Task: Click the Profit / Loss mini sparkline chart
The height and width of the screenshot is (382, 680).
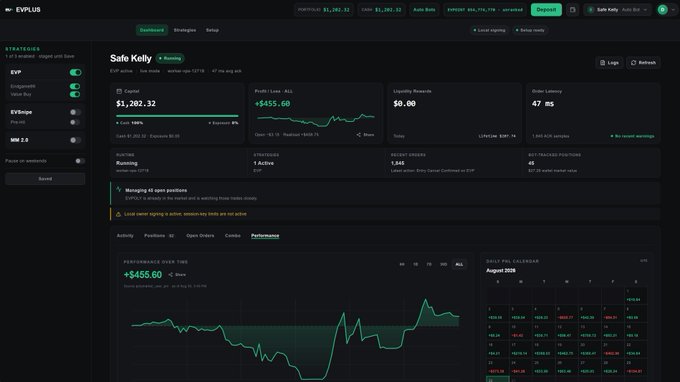Action: pos(315,120)
